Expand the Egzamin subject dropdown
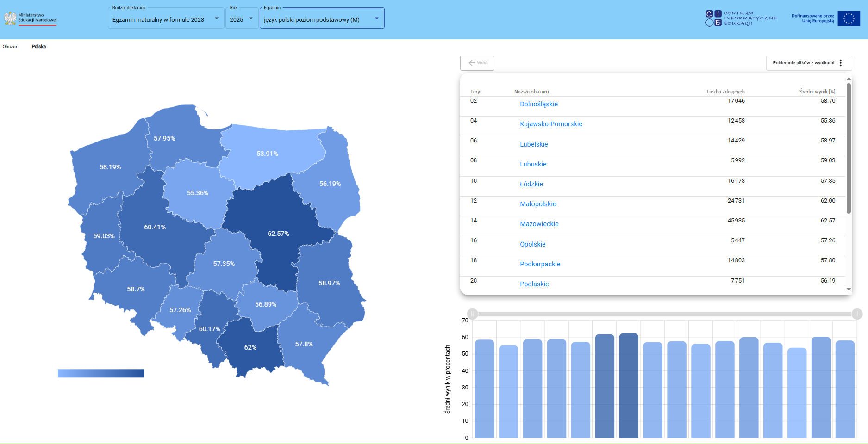The height and width of the screenshot is (444, 868). point(322,18)
